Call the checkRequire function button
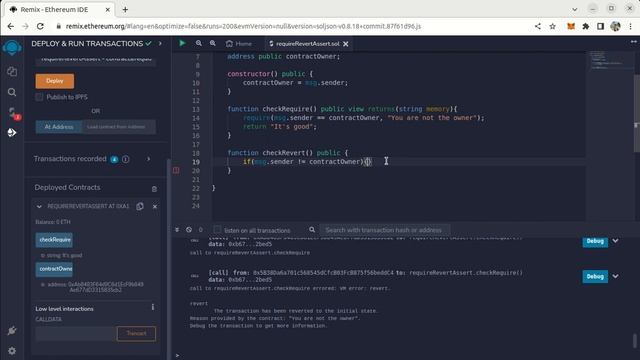 54,240
